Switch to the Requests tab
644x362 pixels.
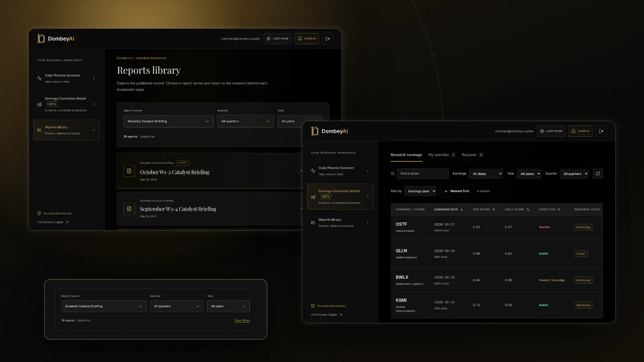472,155
